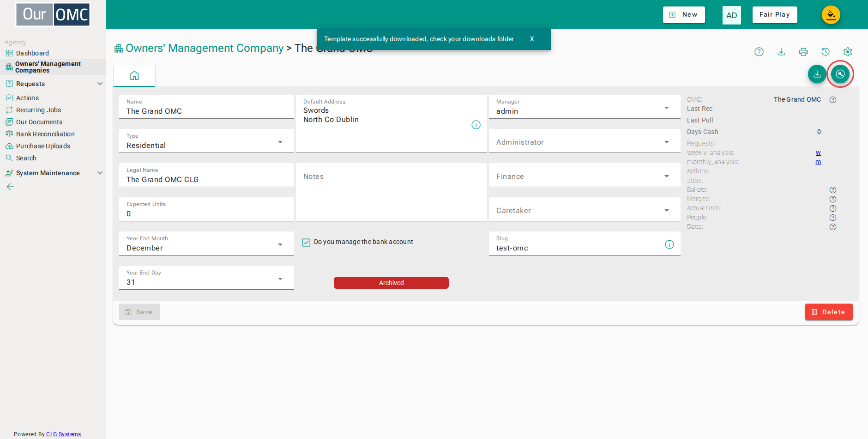The height and width of the screenshot is (439, 868).
Task: Toggle 'Do you manage the bank account' checkbox
Action: [306, 242]
